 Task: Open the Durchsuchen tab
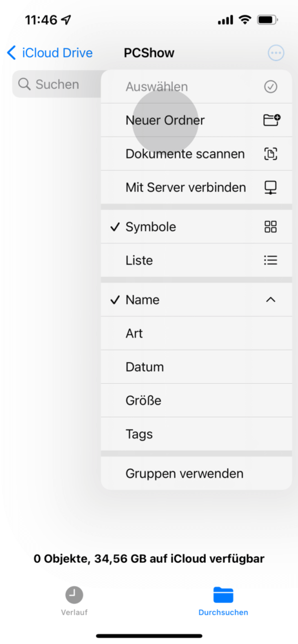tap(223, 601)
